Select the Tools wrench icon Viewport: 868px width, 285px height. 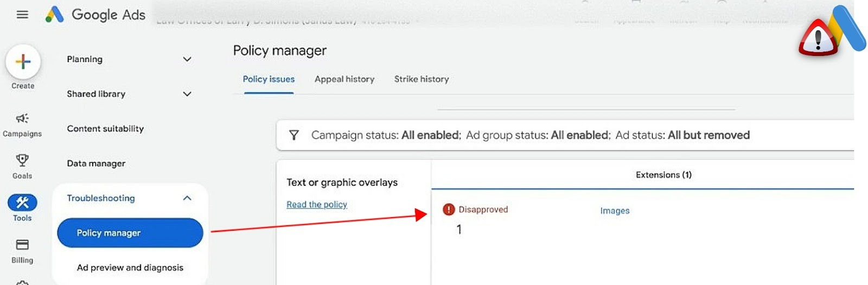pyautogui.click(x=22, y=203)
